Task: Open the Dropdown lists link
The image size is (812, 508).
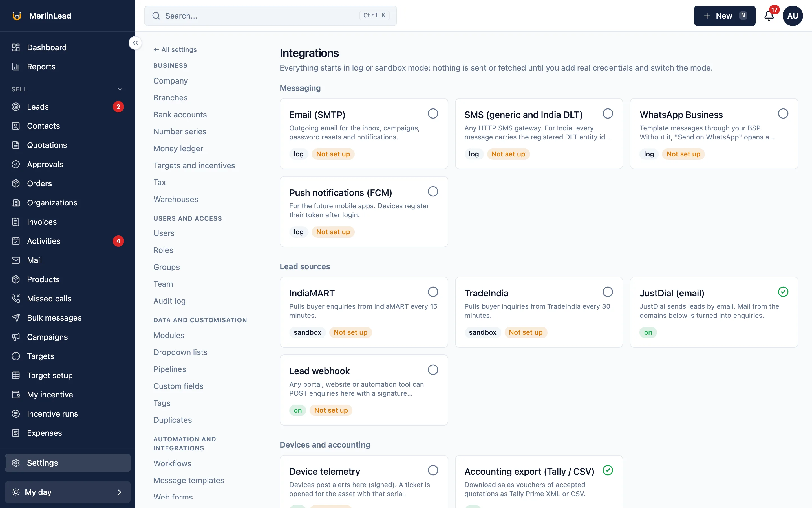Action: [x=180, y=352]
